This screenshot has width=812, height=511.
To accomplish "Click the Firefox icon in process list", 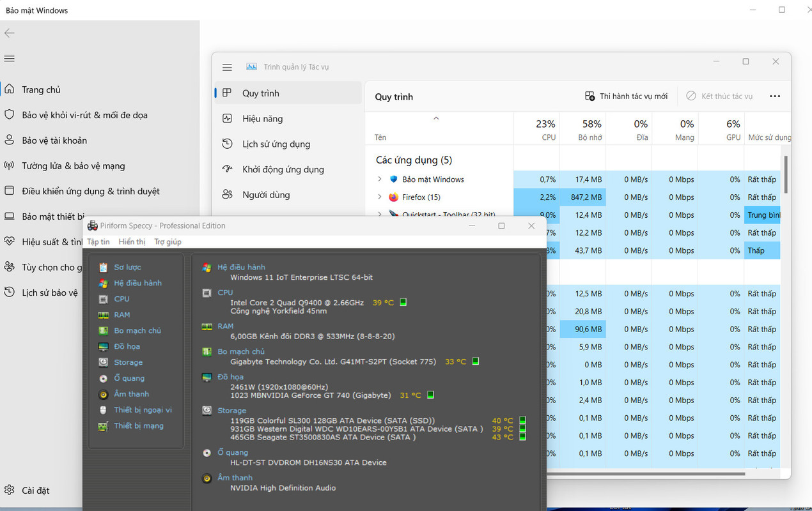I will click(393, 197).
